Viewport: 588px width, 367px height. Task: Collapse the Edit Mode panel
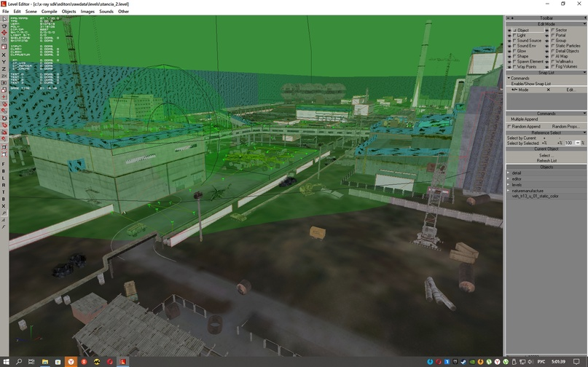pyautogui.click(x=584, y=24)
